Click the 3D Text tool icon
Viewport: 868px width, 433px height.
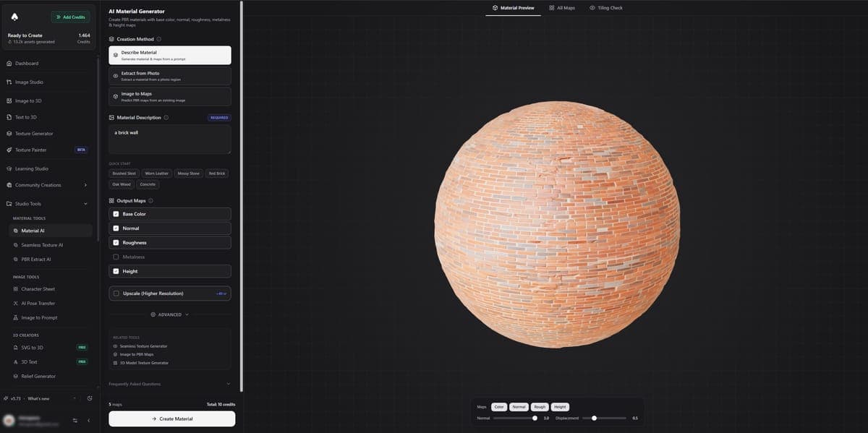click(16, 361)
